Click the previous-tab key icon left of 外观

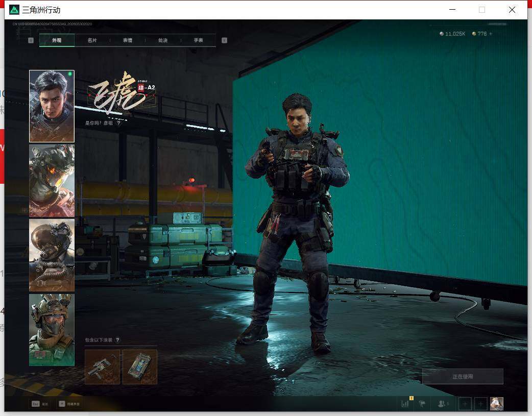pyautogui.click(x=31, y=40)
